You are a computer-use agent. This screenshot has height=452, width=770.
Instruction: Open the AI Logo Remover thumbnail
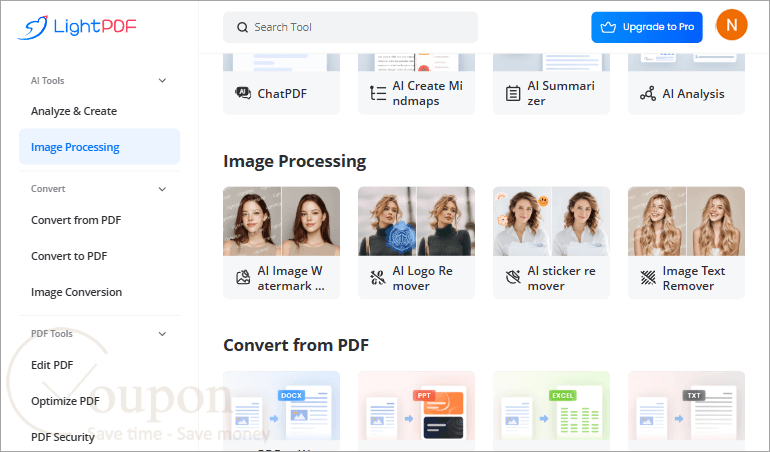[416, 221]
